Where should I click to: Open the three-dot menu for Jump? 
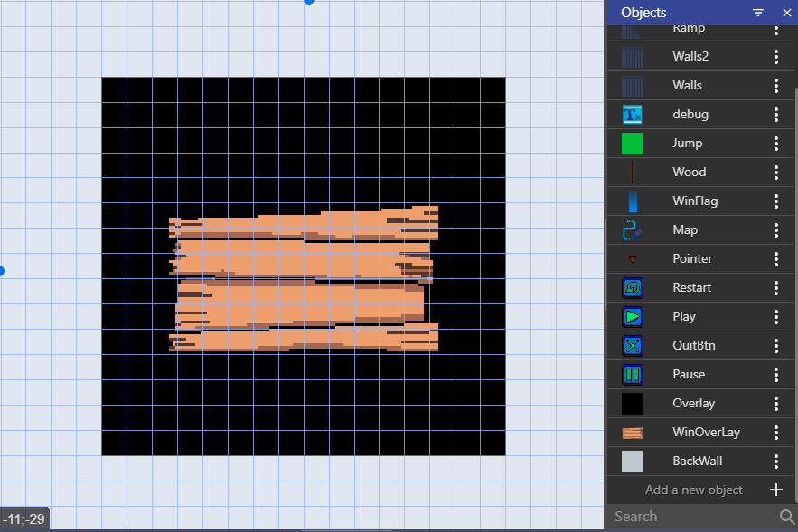(776, 144)
